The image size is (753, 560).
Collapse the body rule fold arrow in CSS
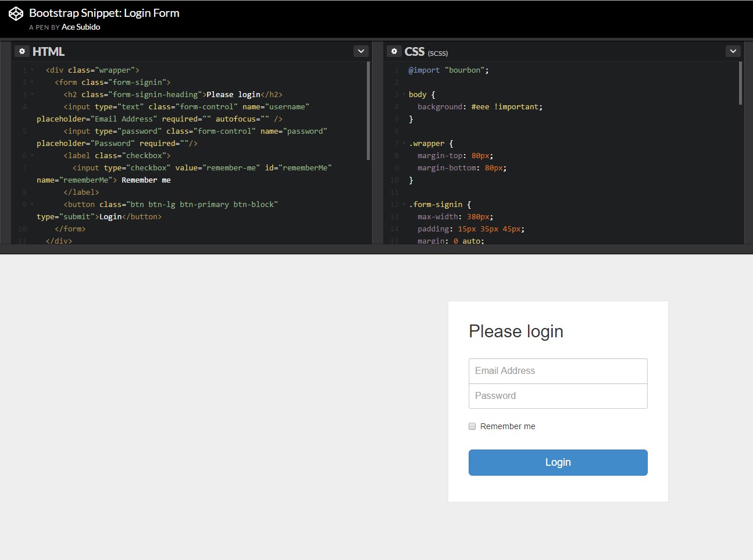click(x=404, y=94)
